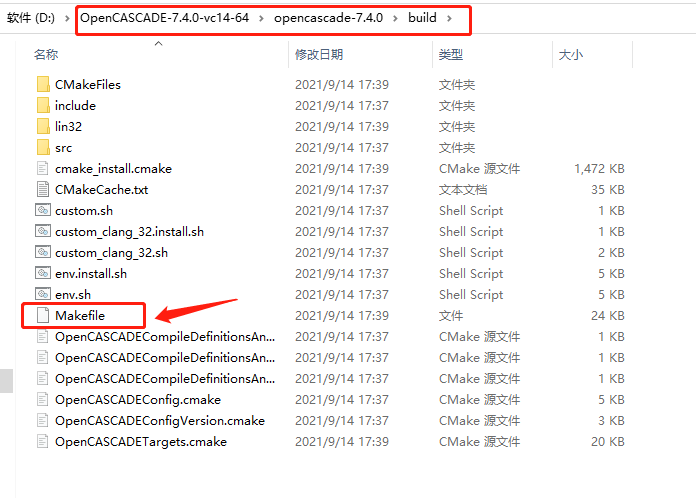Viewport: 696px width, 498px height.
Task: Select the custom.sh shell script icon
Action: [43, 210]
